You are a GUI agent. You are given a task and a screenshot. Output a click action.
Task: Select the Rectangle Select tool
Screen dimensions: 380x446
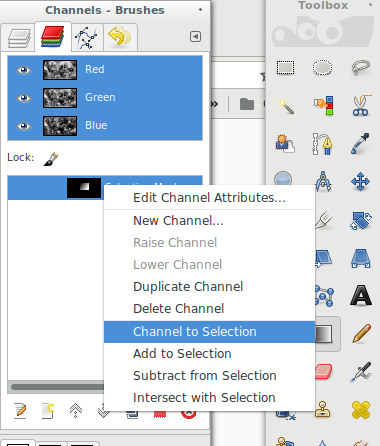click(x=285, y=68)
